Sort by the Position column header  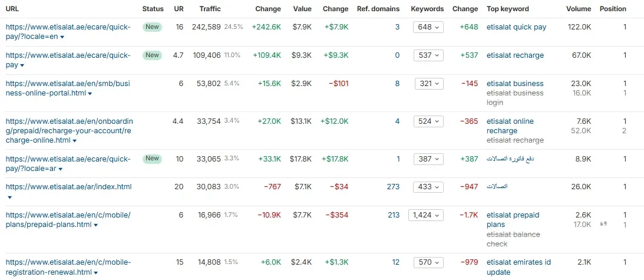[x=613, y=9]
